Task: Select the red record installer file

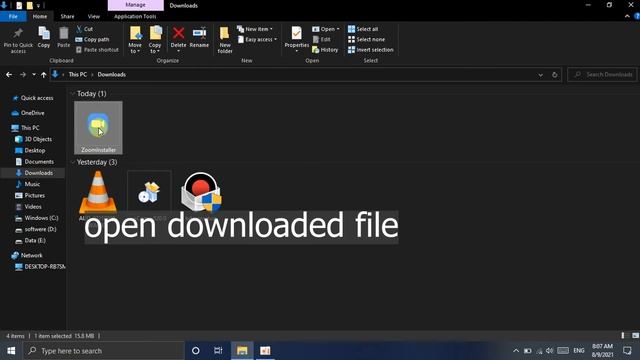Action: coord(202,192)
